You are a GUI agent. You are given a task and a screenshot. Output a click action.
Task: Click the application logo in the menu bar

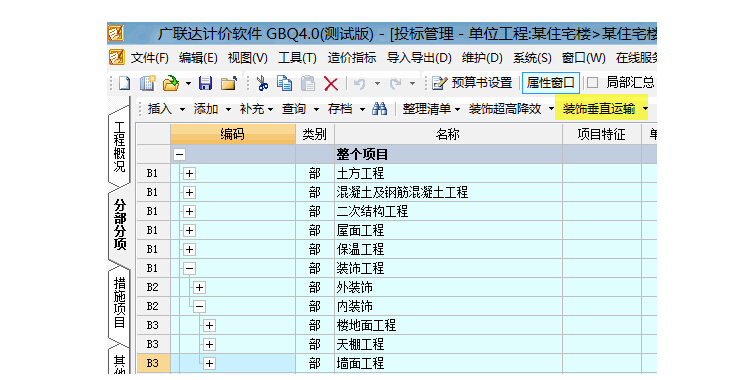[x=117, y=58]
